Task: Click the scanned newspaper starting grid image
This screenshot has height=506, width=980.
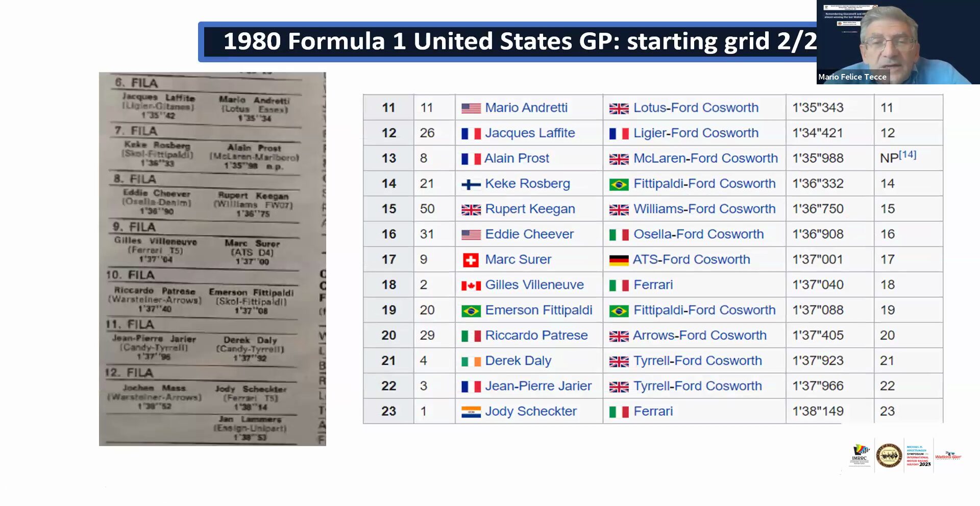Action: pyautogui.click(x=212, y=259)
